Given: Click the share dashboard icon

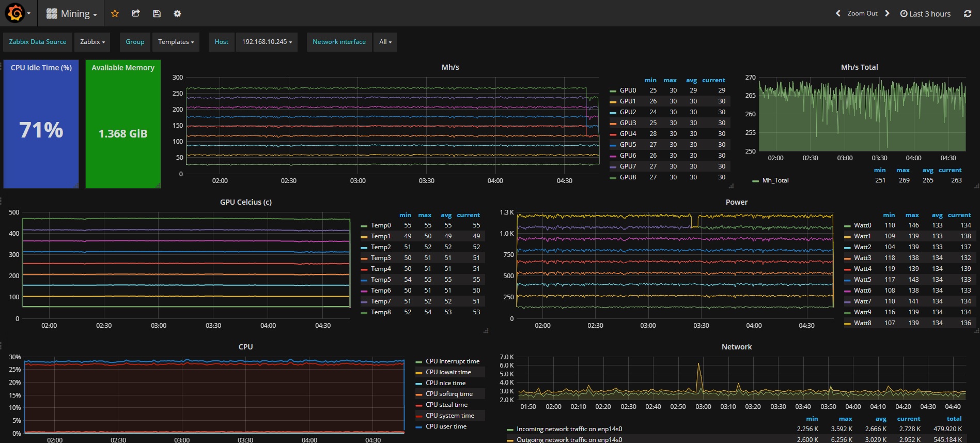Looking at the screenshot, I should pyautogui.click(x=136, y=13).
